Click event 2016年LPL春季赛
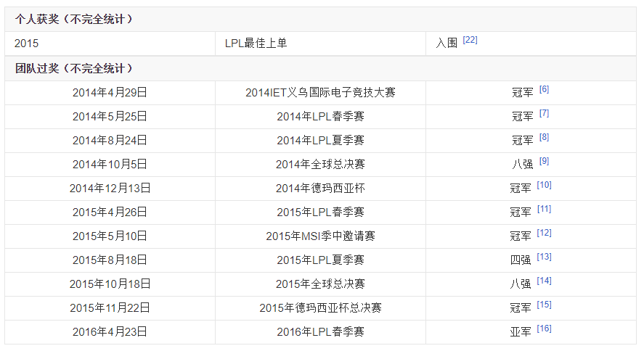The height and width of the screenshot is (351, 644). [320, 331]
